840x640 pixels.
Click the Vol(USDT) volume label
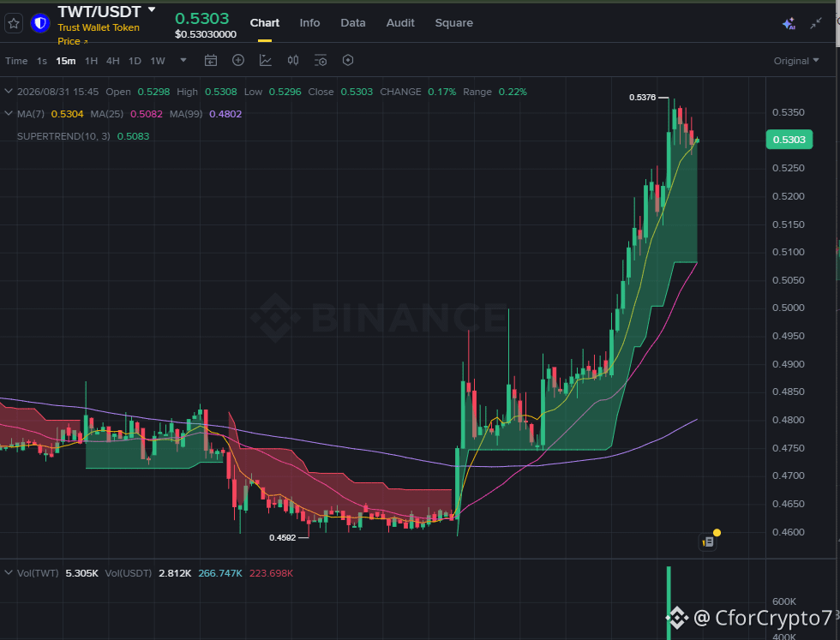pyautogui.click(x=129, y=573)
